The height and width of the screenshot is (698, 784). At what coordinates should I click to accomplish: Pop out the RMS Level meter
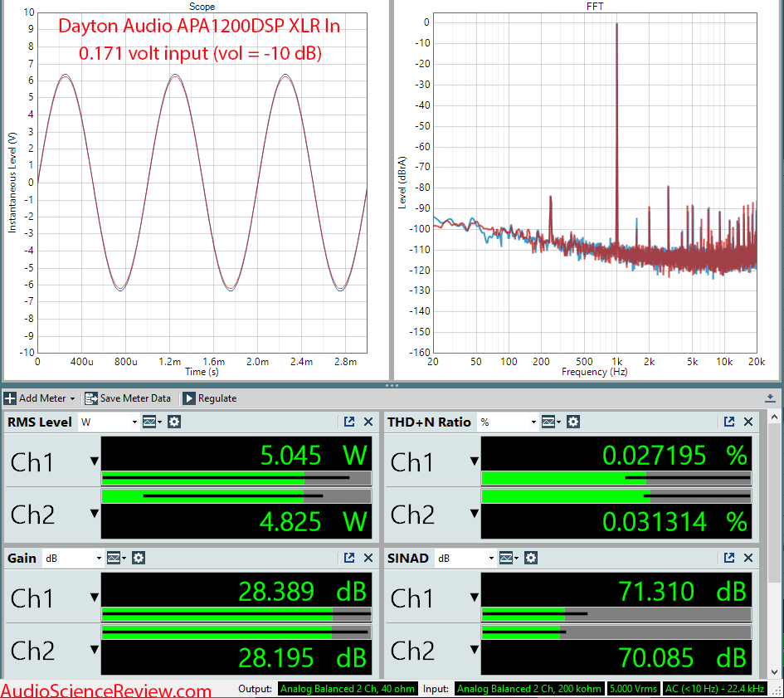[349, 422]
